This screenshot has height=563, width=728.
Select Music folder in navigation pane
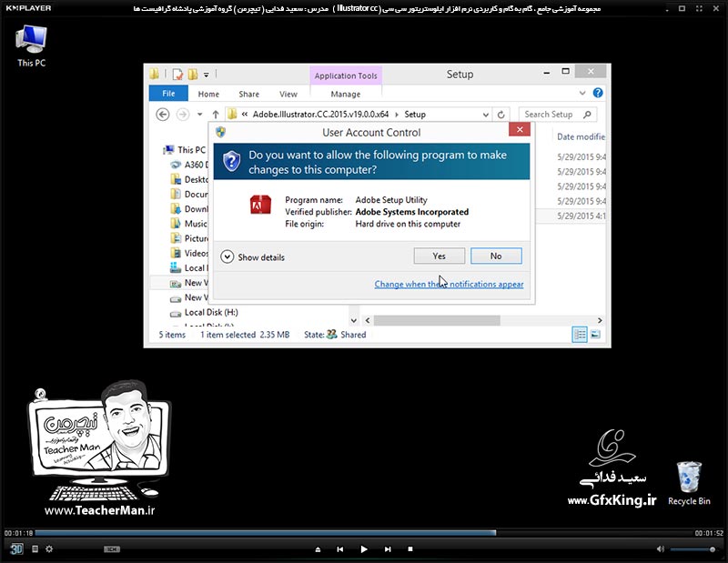(x=189, y=224)
